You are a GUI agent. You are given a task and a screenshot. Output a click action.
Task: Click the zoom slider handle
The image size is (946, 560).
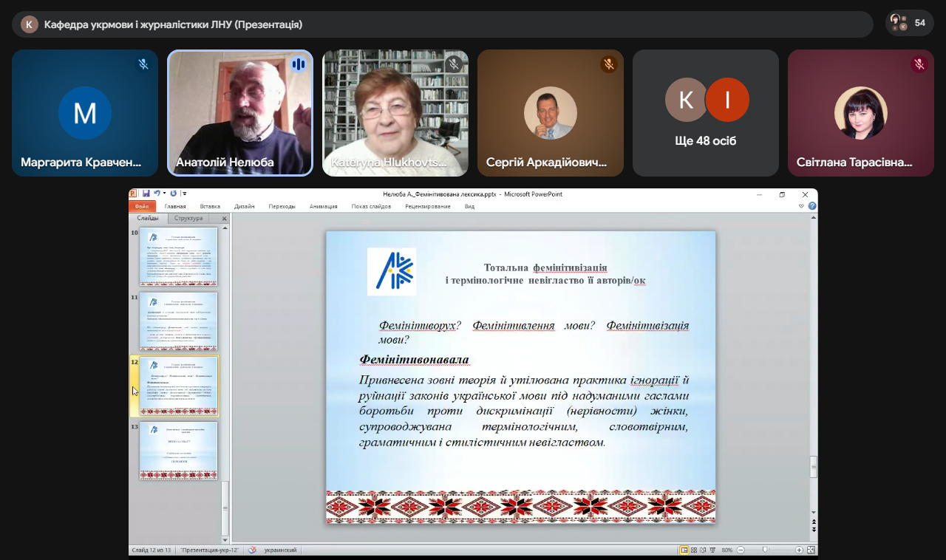point(765,550)
